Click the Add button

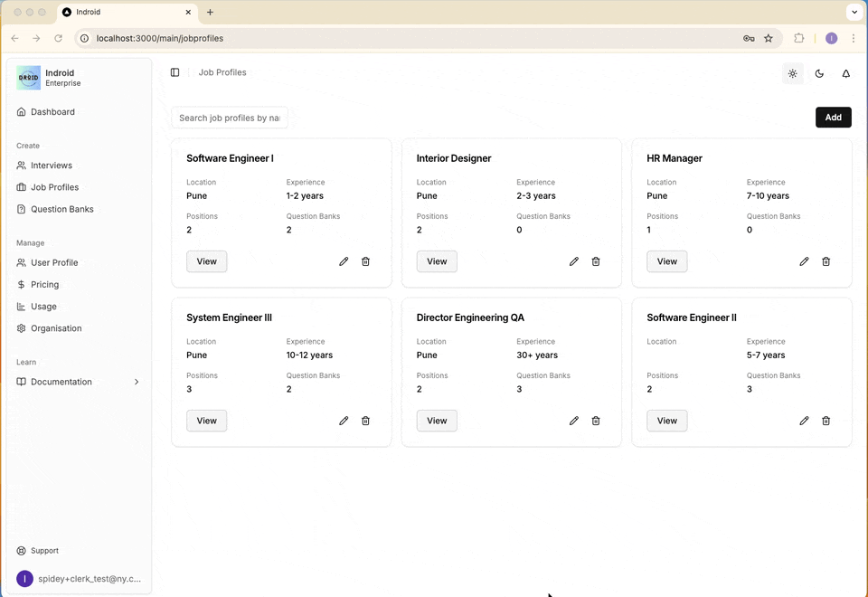(x=833, y=118)
